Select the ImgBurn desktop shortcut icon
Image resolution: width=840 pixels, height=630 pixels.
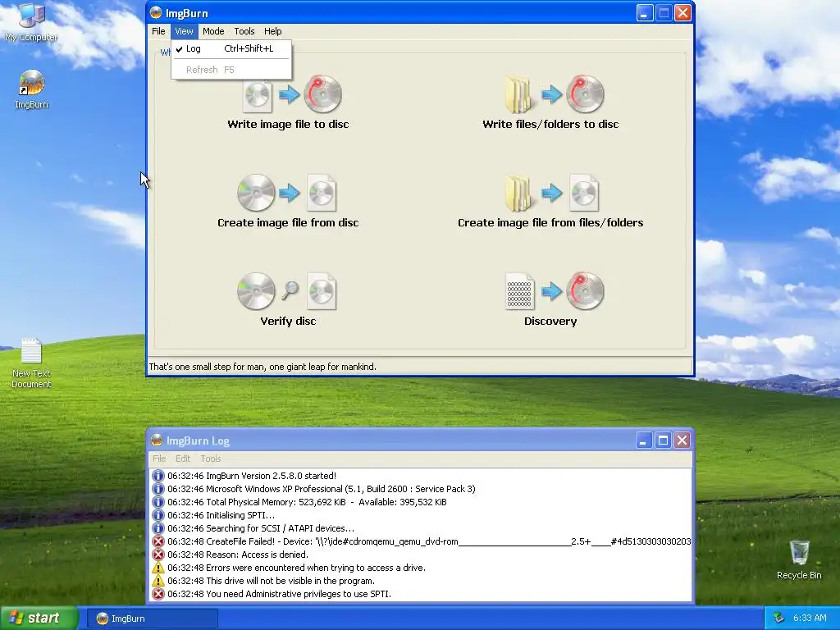click(31, 89)
